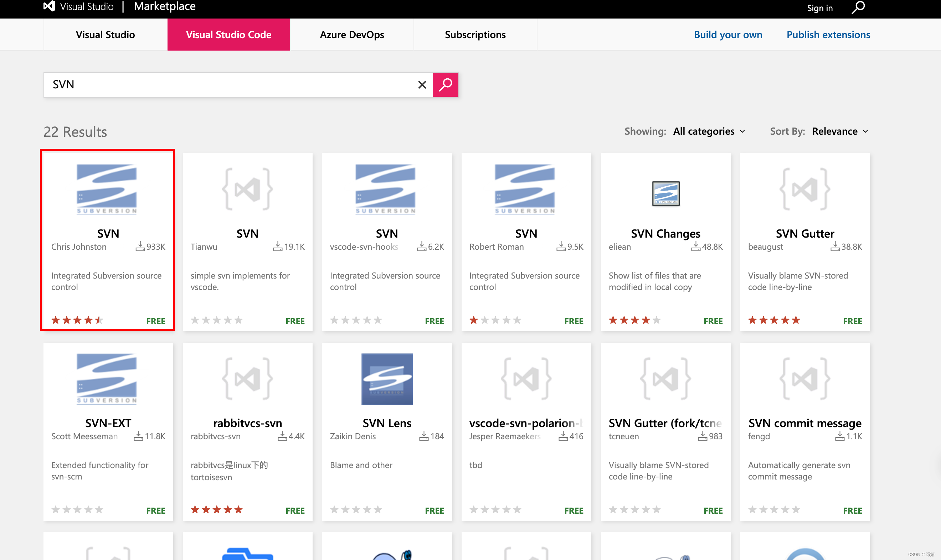The image size is (941, 560).
Task: Click the 19.1K download count icon
Action: coord(278,247)
